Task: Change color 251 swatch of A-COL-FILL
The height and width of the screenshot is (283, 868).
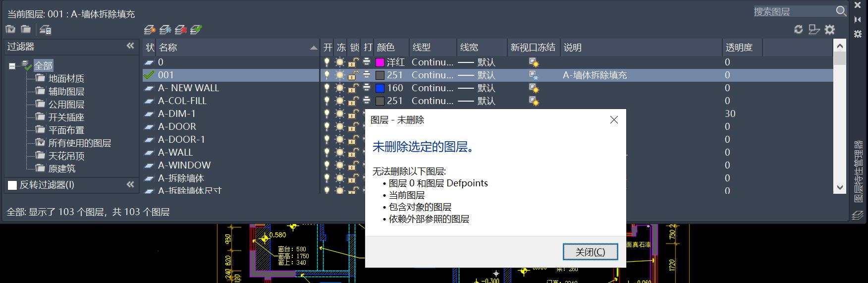Action: pos(380,101)
